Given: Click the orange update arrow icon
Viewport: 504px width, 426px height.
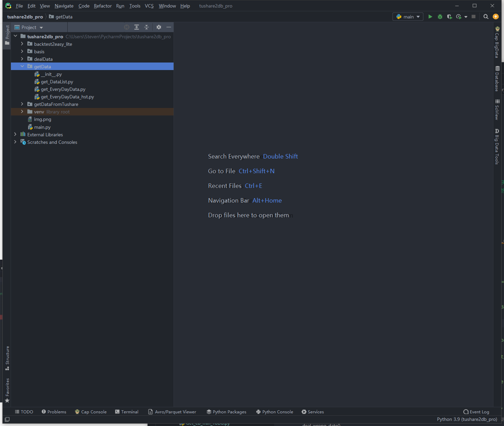Looking at the screenshot, I should pyautogui.click(x=496, y=17).
